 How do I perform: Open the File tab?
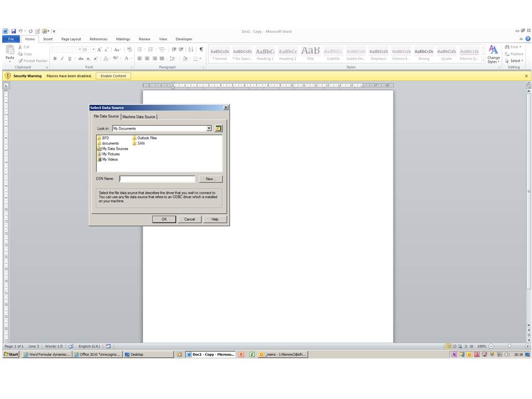[11, 39]
